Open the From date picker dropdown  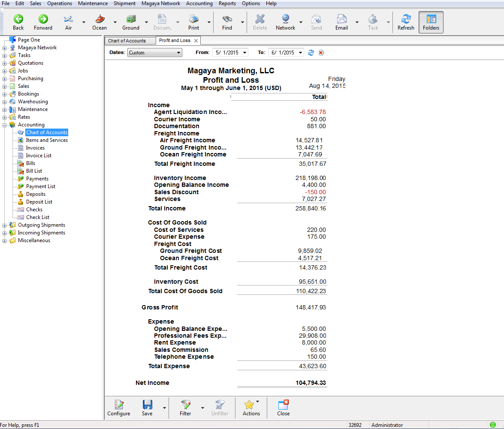coord(244,53)
